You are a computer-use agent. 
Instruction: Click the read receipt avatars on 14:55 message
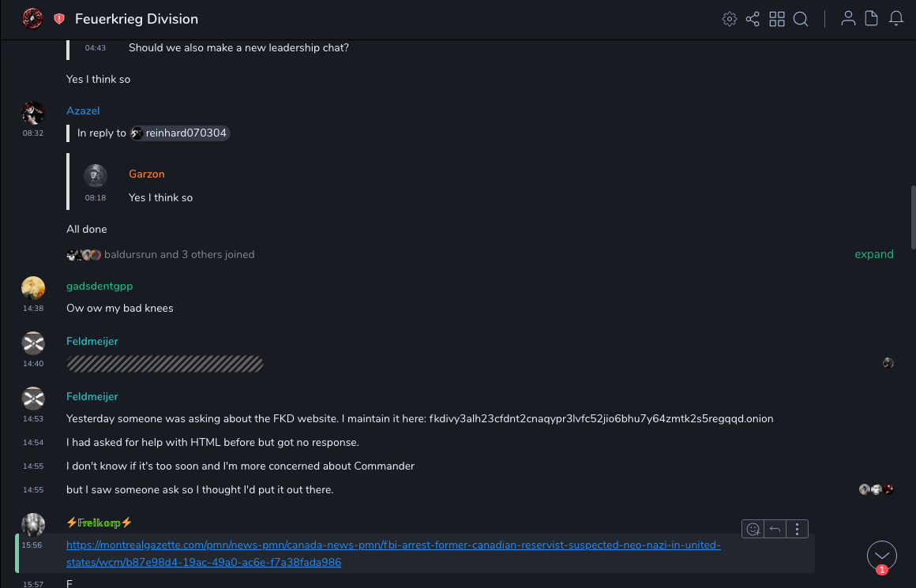877,489
